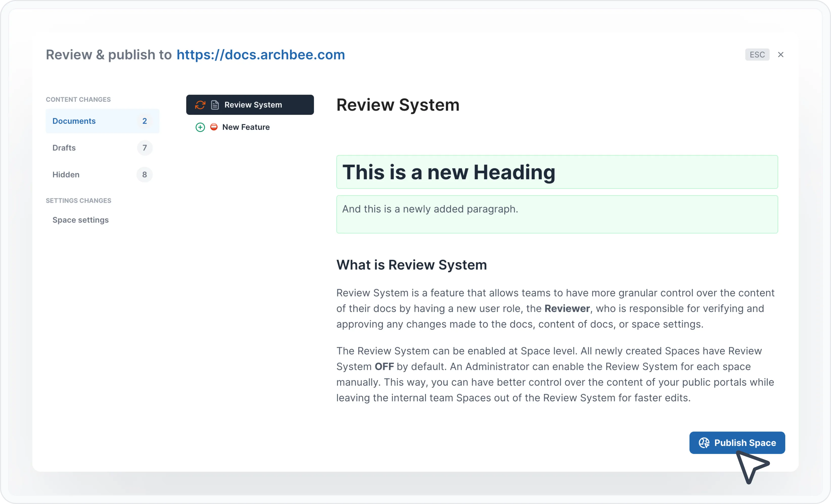Click the 'What is Review System' heading

411,265
